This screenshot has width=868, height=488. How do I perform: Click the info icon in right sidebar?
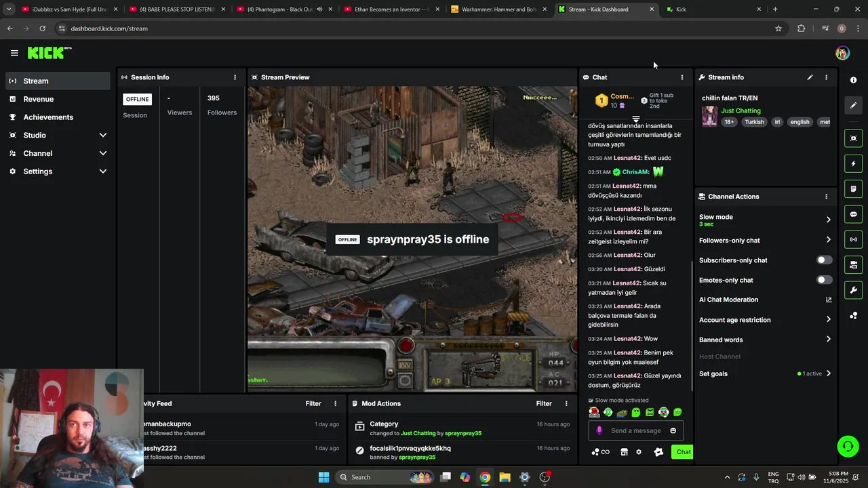[x=853, y=80]
